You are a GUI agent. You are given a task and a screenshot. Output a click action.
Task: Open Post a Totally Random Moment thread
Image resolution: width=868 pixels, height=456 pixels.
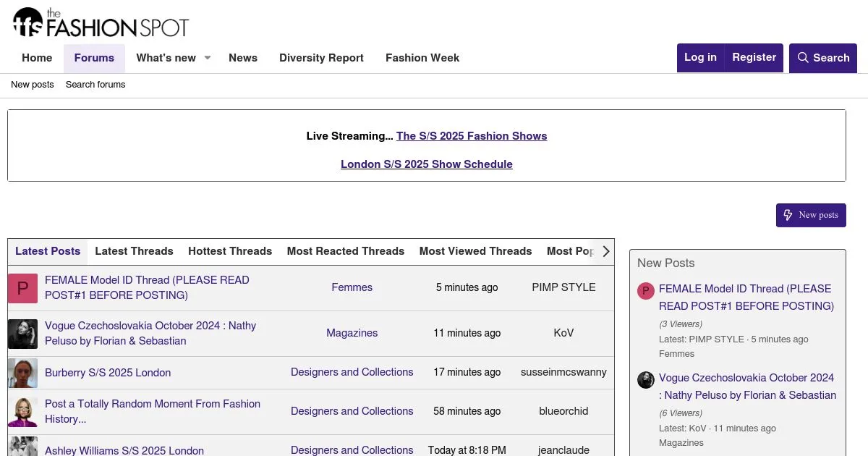(153, 411)
